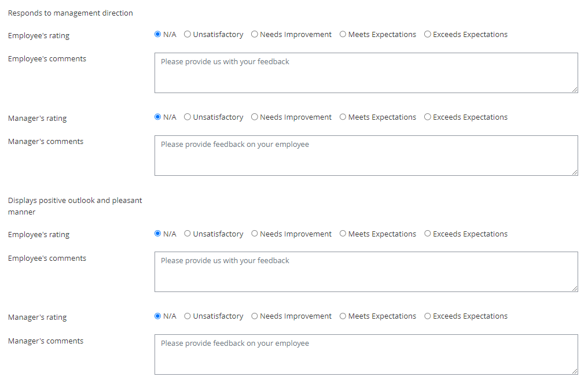Image resolution: width=588 pixels, height=384 pixels.
Task: Set management direction Employee's rating to Unsatisfactory
Action: (188, 35)
